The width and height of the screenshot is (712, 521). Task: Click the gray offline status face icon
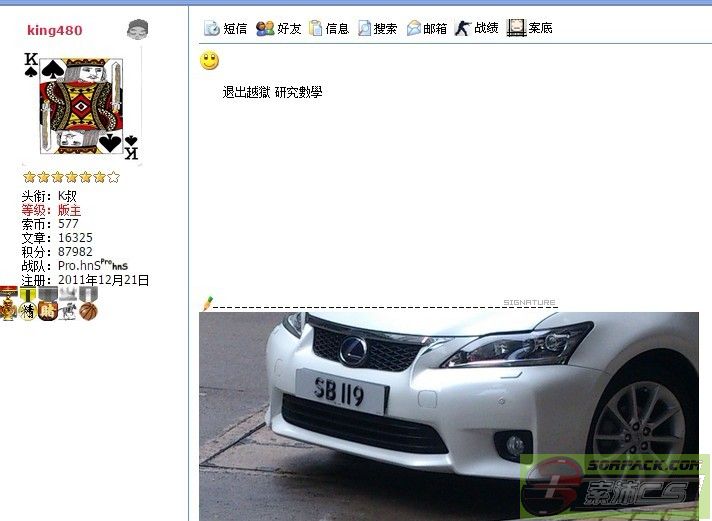[138, 30]
